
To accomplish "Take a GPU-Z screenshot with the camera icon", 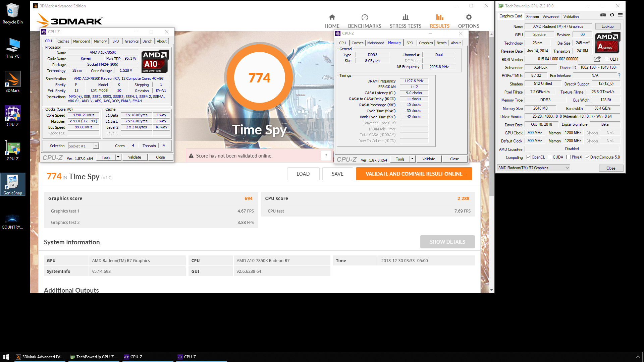I will pos(603,15).
